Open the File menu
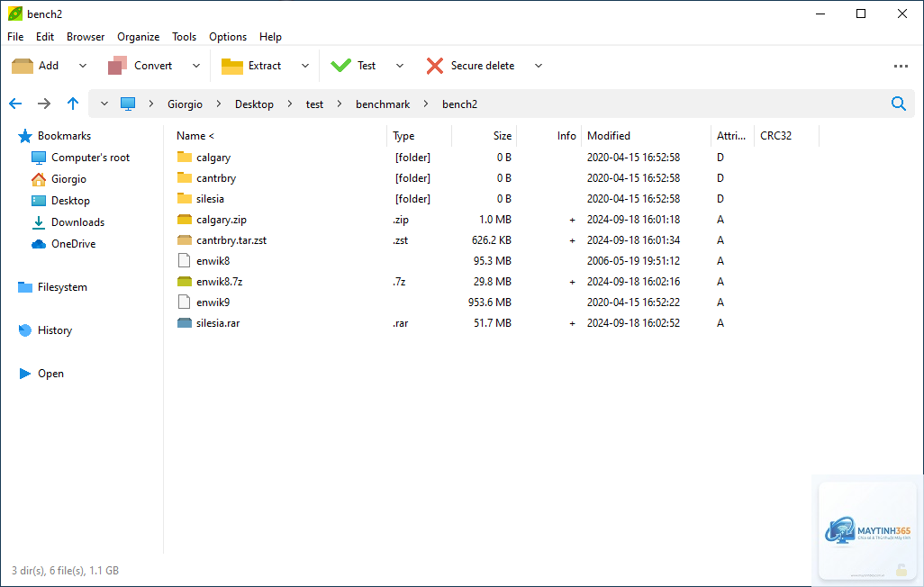This screenshot has height=587, width=924. (x=15, y=37)
